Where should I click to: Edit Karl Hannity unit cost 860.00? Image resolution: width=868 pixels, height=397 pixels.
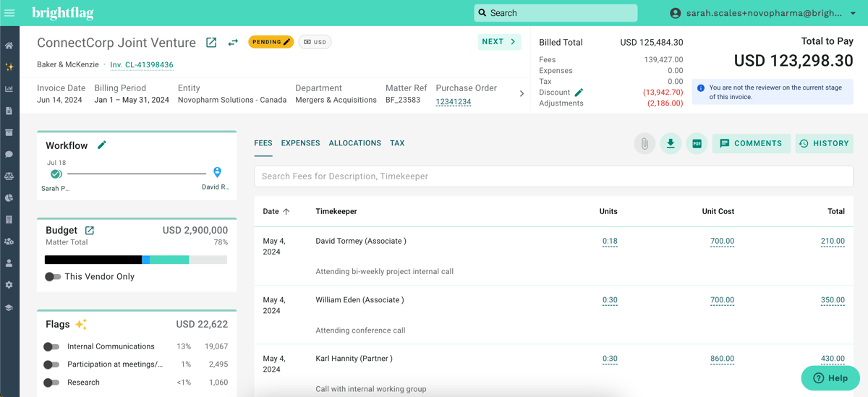point(722,359)
